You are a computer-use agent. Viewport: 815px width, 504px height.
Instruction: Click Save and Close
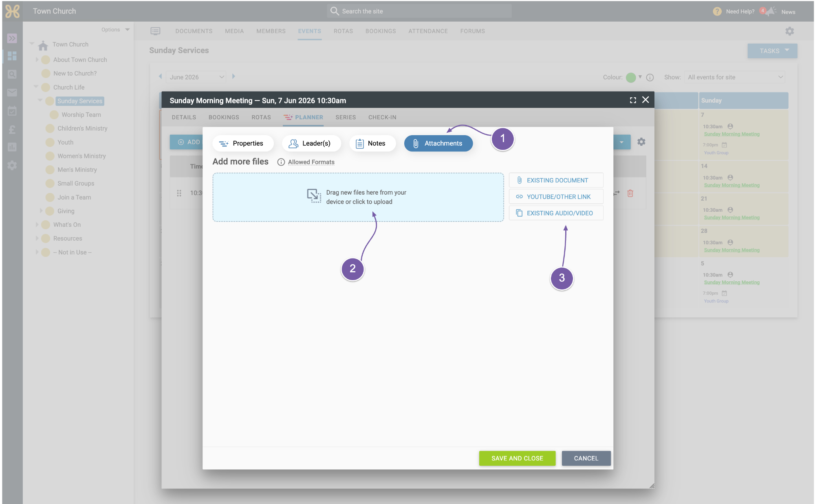pyautogui.click(x=517, y=458)
